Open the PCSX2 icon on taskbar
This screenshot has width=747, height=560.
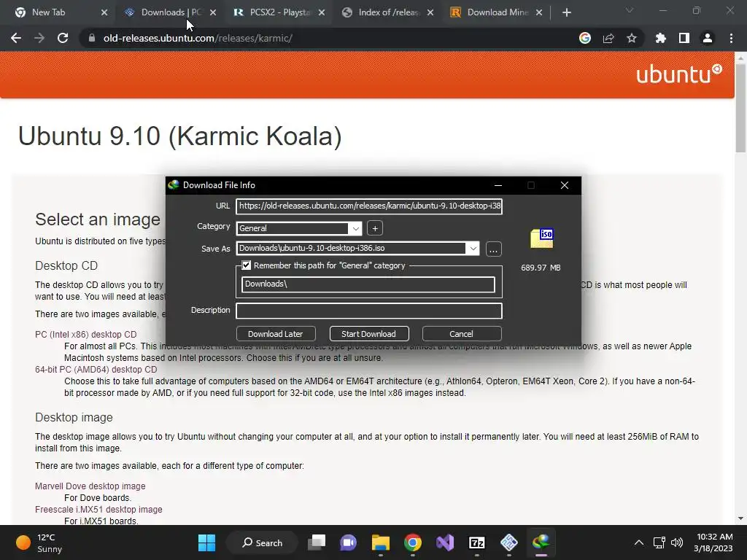[508, 542]
